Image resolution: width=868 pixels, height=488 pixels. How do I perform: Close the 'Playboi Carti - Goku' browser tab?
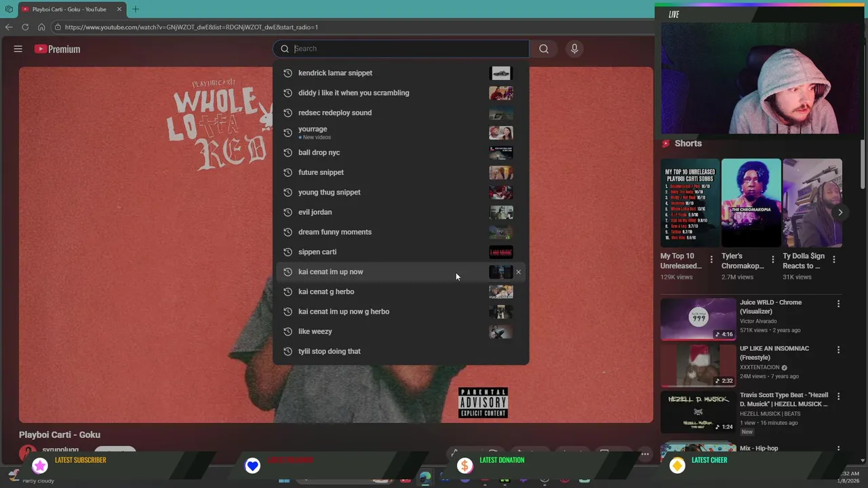(x=119, y=9)
